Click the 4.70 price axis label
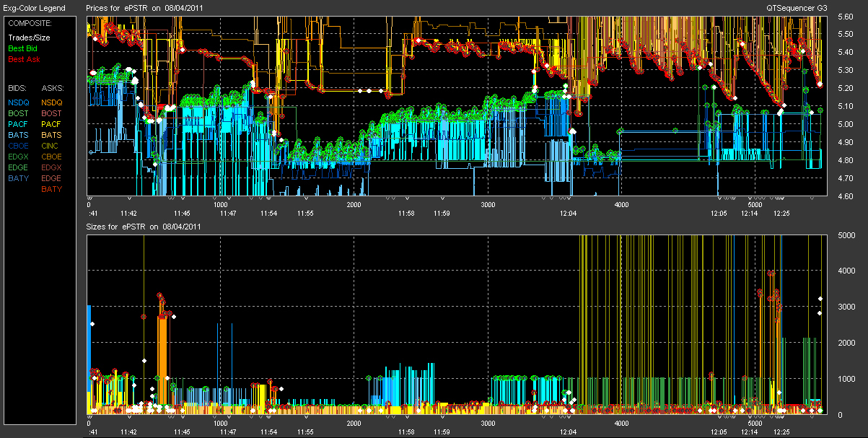868x438 pixels. tap(846, 178)
